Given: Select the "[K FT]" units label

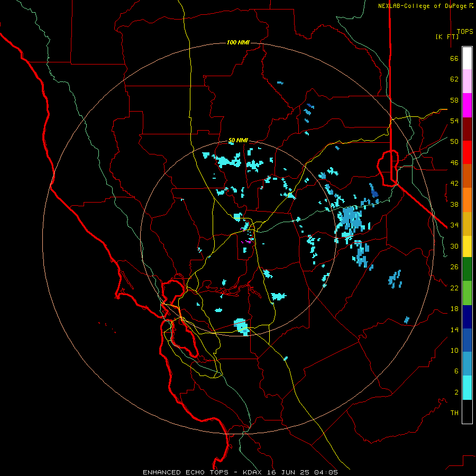Looking at the screenshot, I should point(447,36).
